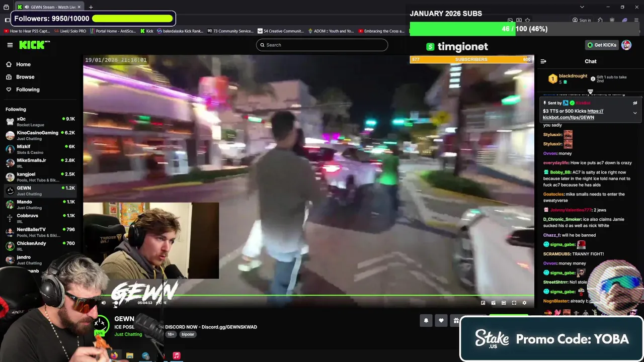Open Portal Home bookmark

[113, 31]
